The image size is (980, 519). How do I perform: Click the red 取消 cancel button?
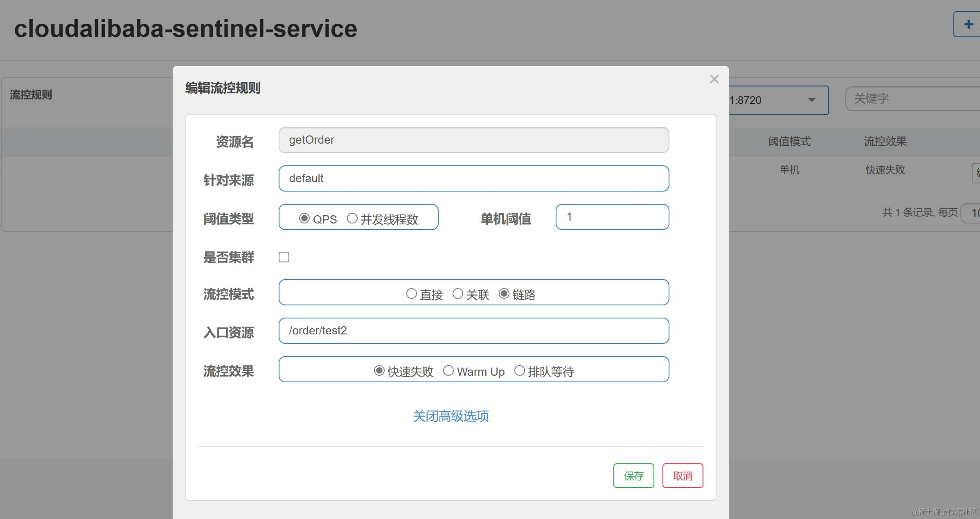click(x=683, y=476)
